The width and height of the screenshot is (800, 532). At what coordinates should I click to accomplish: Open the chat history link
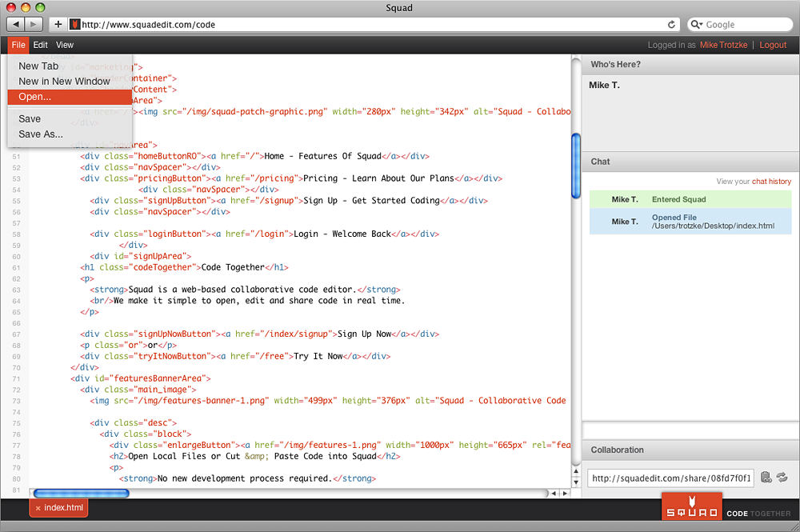click(x=771, y=182)
